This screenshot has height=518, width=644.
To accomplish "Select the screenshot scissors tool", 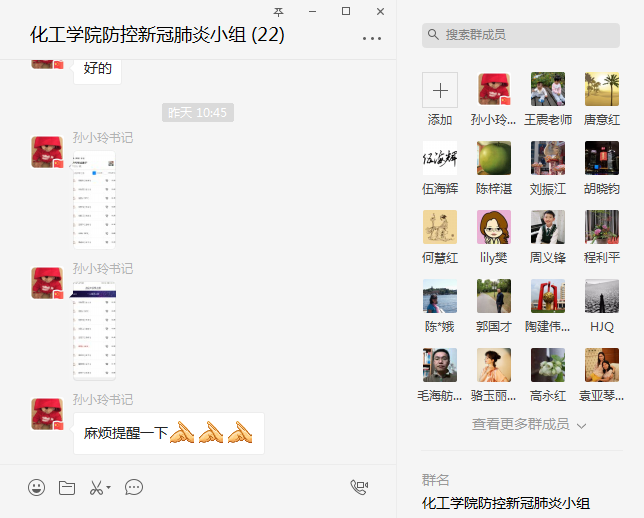I will click(96, 488).
